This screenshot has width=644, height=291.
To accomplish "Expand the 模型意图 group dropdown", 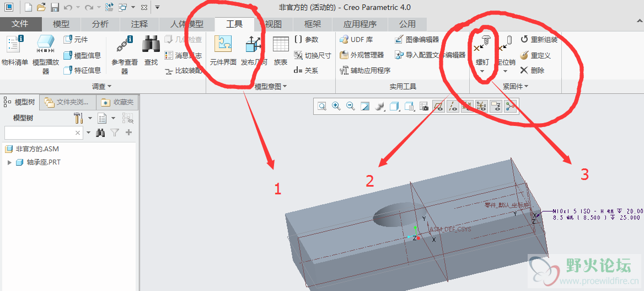I will (271, 87).
